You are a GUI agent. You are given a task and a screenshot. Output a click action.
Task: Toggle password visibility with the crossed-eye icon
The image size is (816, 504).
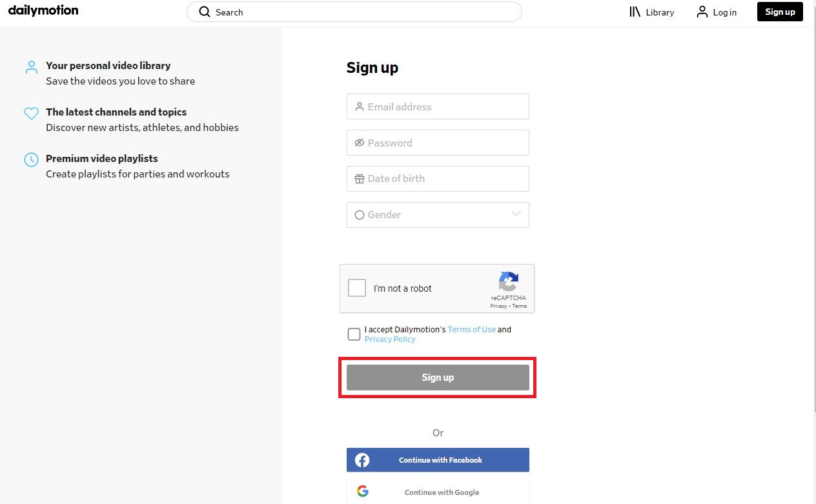pyautogui.click(x=360, y=143)
